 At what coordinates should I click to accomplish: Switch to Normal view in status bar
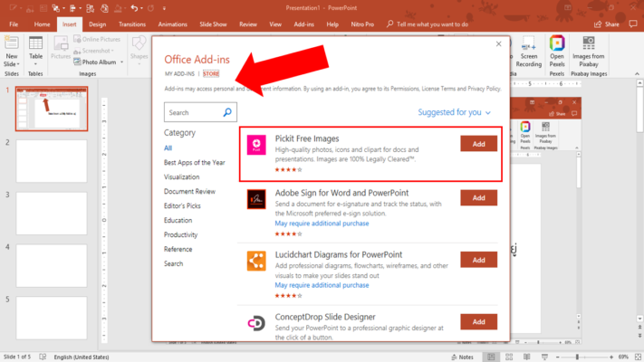coord(491,357)
